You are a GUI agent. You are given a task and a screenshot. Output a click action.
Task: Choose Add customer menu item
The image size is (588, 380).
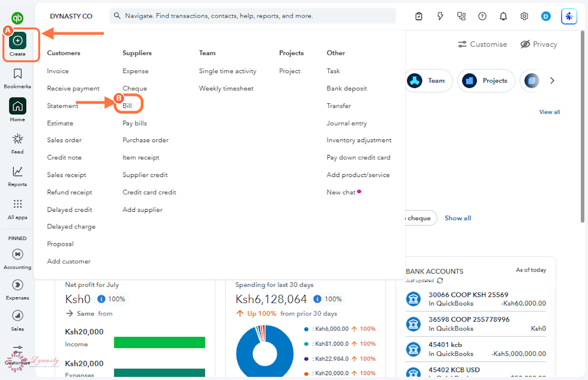[69, 261]
